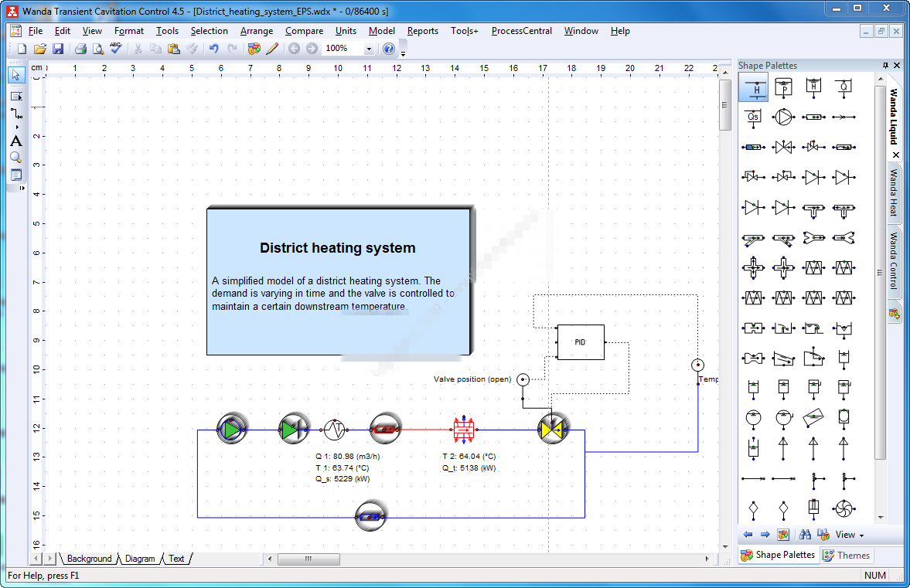Image resolution: width=910 pixels, height=588 pixels.
Task: Expand left toolbar bottom overflow chevron
Action: (22, 188)
